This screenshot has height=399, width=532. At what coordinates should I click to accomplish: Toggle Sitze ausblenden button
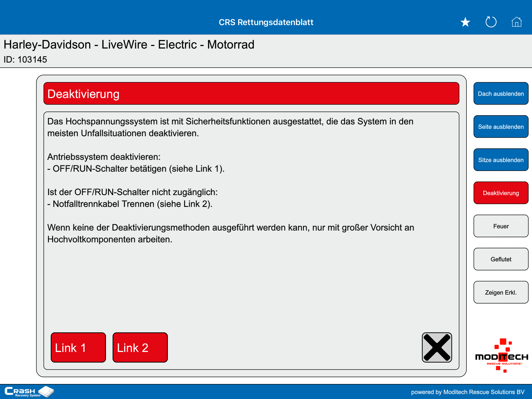pyautogui.click(x=501, y=160)
